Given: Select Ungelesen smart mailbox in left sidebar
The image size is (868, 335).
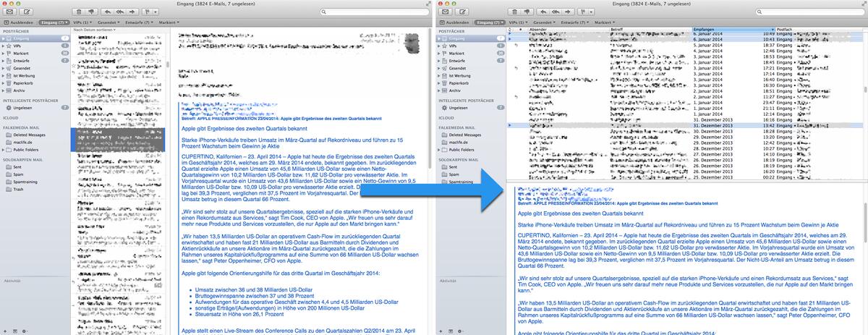Looking at the screenshot, I should click(35, 107).
